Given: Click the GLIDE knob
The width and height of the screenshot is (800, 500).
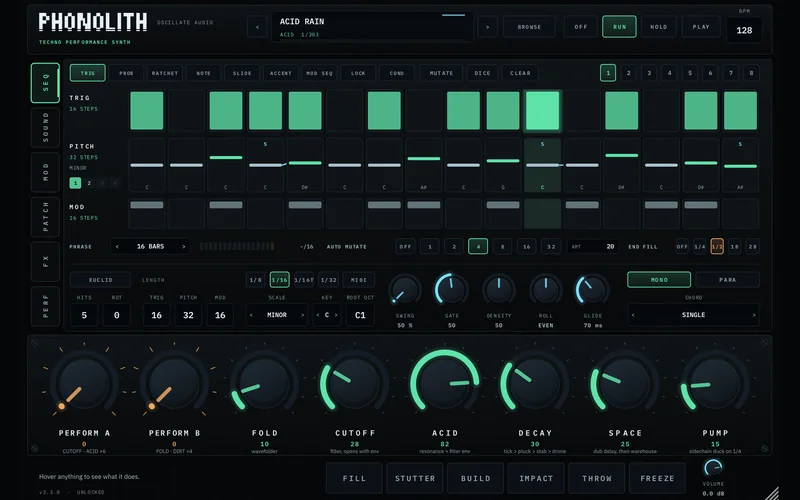Looking at the screenshot, I should click(592, 290).
